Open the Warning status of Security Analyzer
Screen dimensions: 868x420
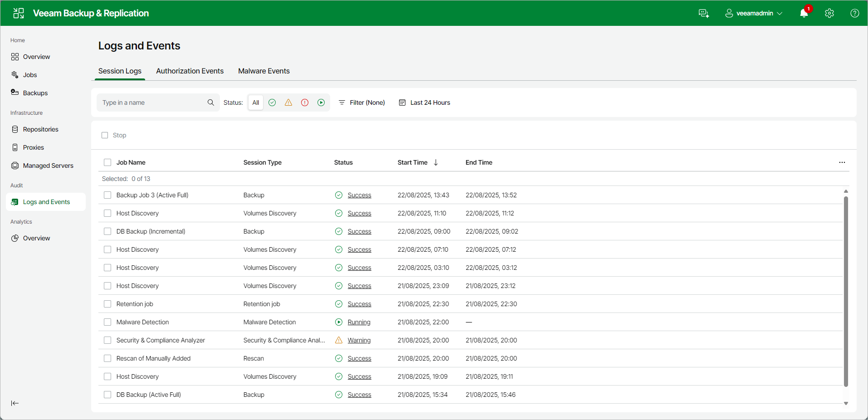tap(359, 340)
